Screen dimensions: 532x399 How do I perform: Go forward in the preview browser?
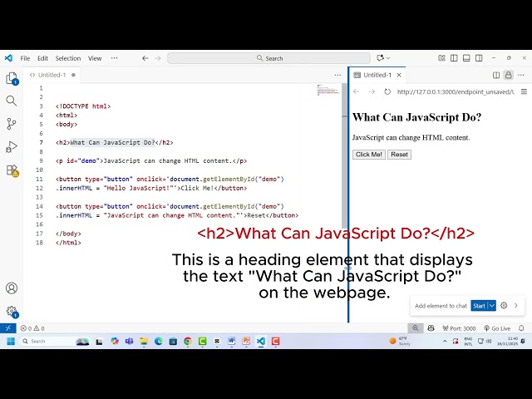(372, 91)
